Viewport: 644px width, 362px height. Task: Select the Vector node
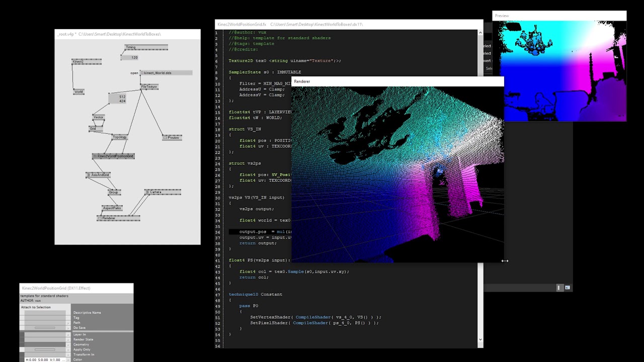click(99, 117)
